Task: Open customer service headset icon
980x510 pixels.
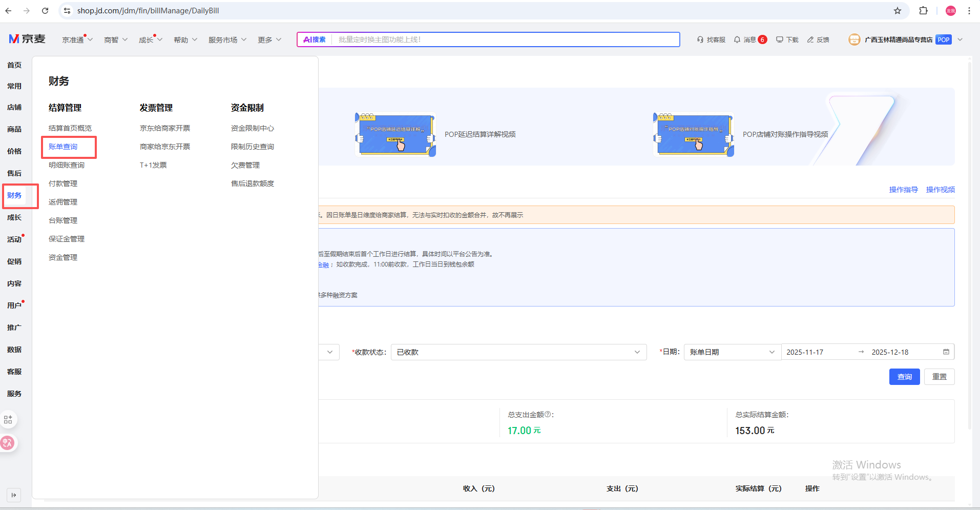Action: coord(700,39)
